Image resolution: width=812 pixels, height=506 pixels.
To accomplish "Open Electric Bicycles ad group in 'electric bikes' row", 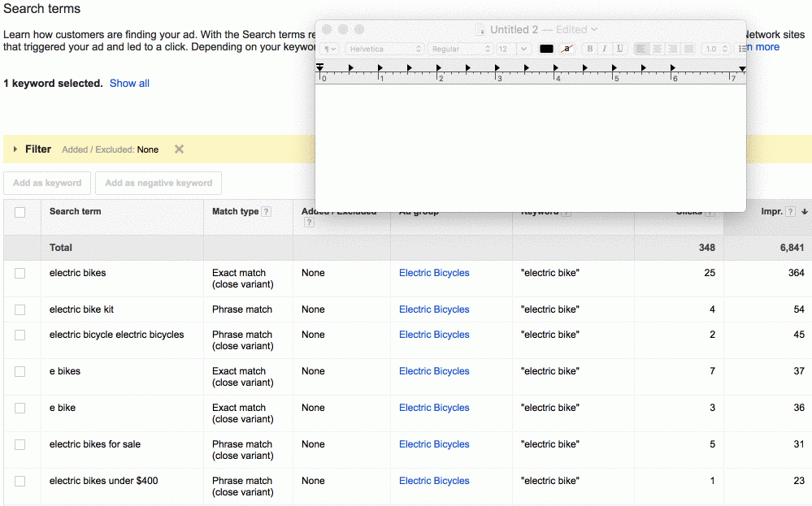I will pos(434,273).
